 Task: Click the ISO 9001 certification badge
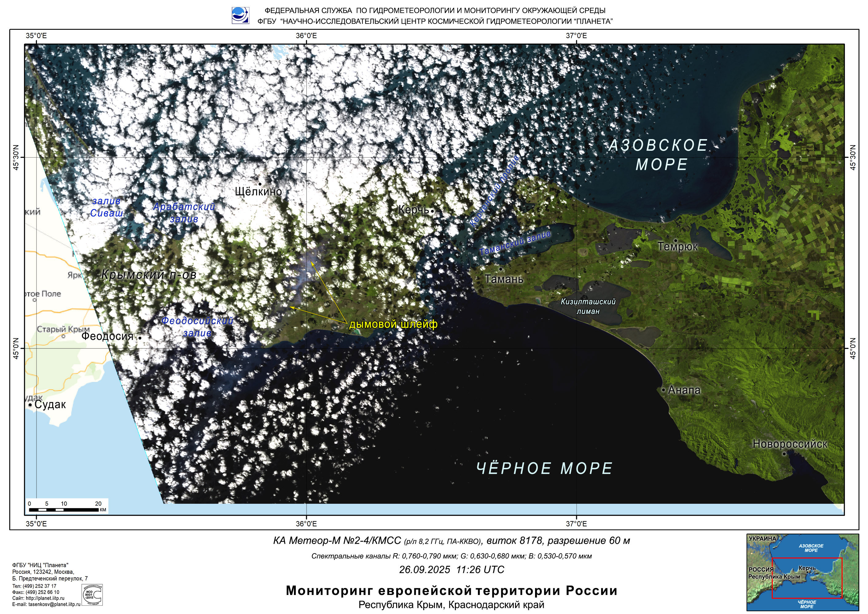(x=92, y=595)
